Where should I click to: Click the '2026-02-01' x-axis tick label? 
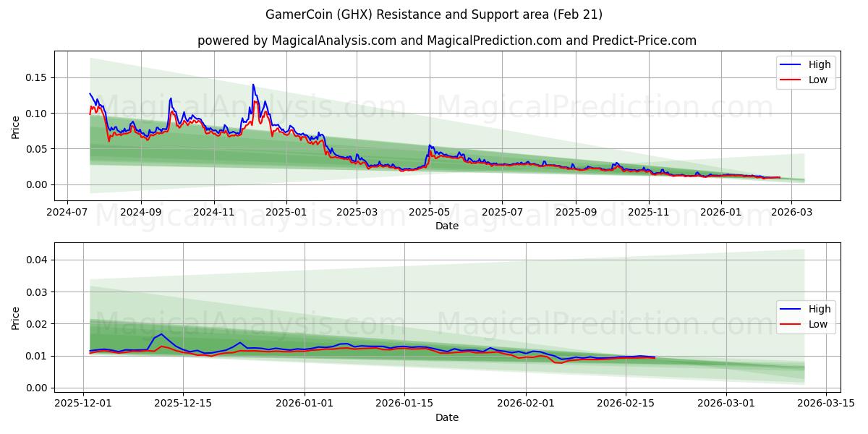pos(525,404)
